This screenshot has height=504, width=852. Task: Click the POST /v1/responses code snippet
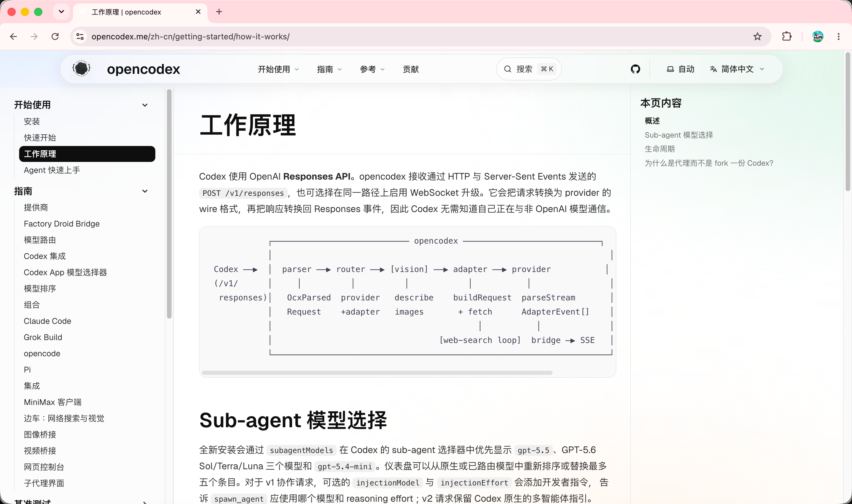243,193
